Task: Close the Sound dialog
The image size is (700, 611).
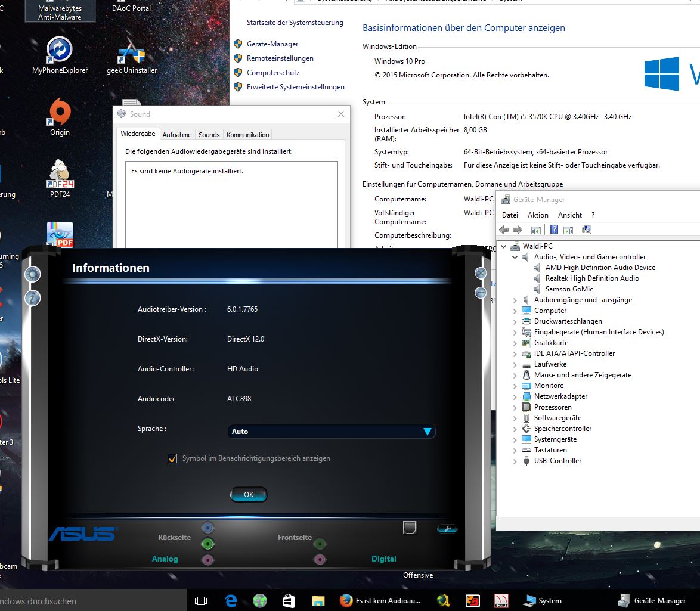Action: click(341, 114)
